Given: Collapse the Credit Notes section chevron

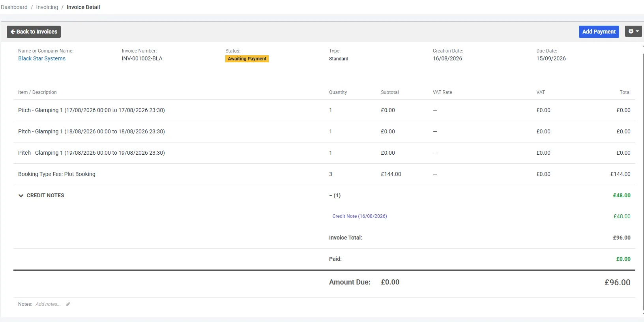Looking at the screenshot, I should pyautogui.click(x=21, y=196).
